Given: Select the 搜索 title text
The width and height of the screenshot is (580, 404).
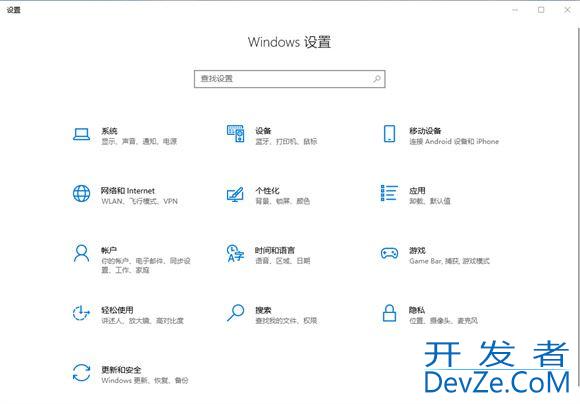Looking at the screenshot, I should [263, 310].
